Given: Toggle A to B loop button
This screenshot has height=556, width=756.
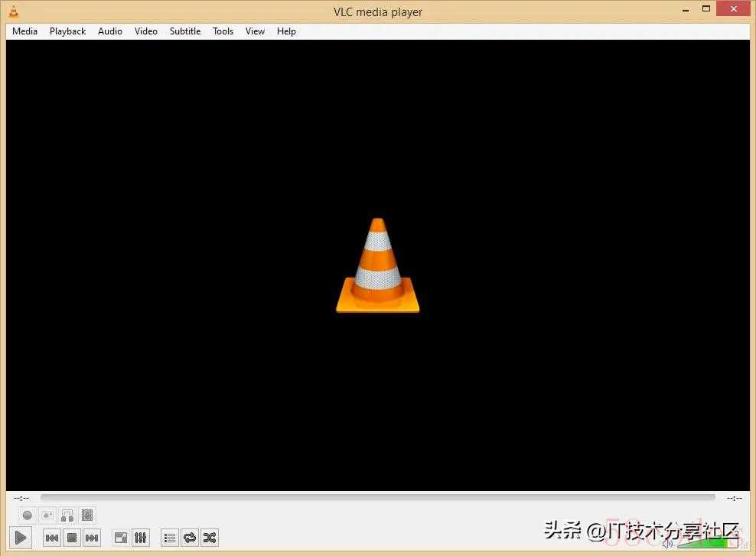Looking at the screenshot, I should click(x=67, y=515).
